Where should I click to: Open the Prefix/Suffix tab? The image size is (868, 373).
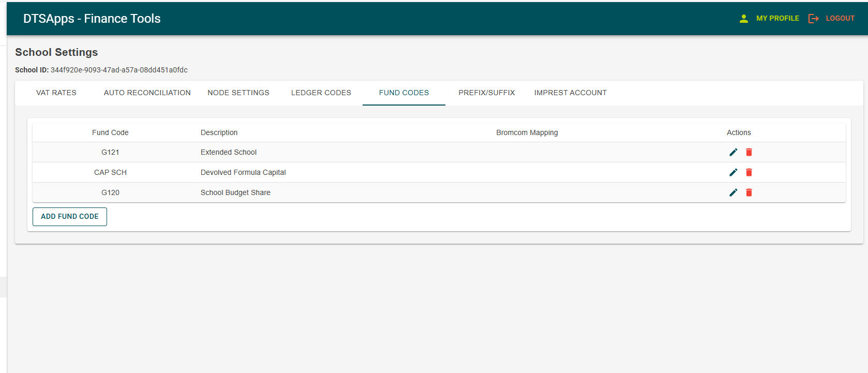pyautogui.click(x=486, y=93)
